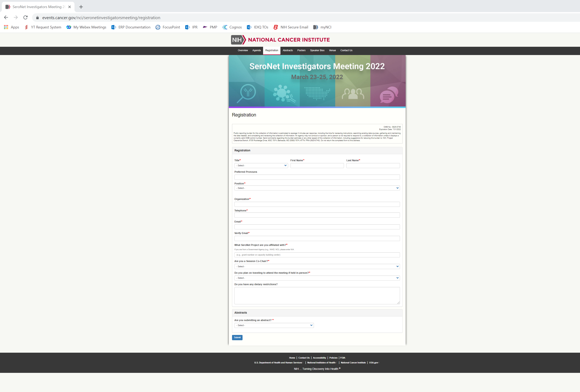Screen dimensions: 580x392
Task: Open the abstract submission dropdown
Action: click(274, 325)
